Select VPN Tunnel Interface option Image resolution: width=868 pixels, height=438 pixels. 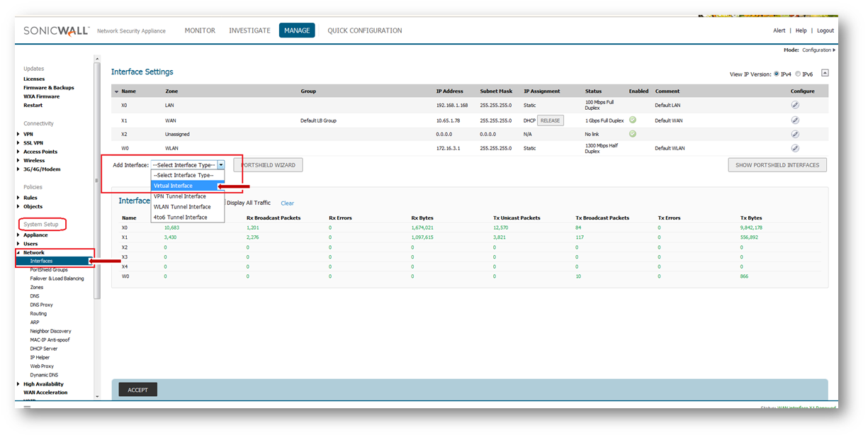tap(180, 196)
